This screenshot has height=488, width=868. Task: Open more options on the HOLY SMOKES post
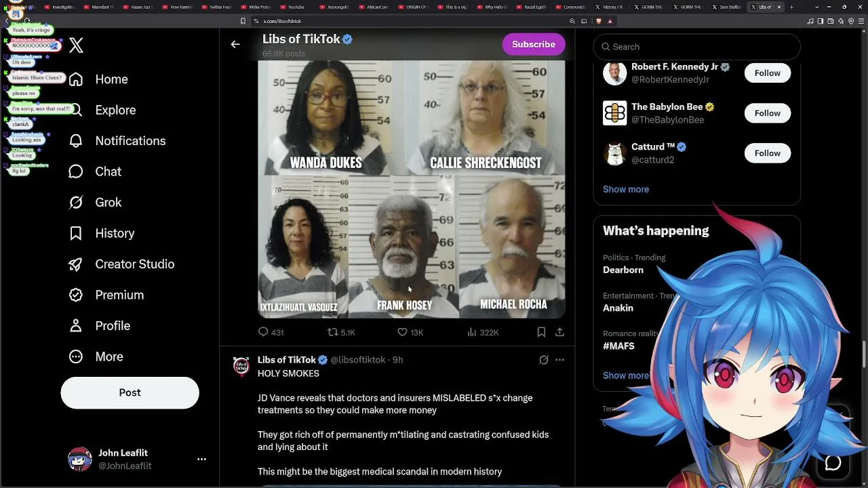(x=559, y=360)
